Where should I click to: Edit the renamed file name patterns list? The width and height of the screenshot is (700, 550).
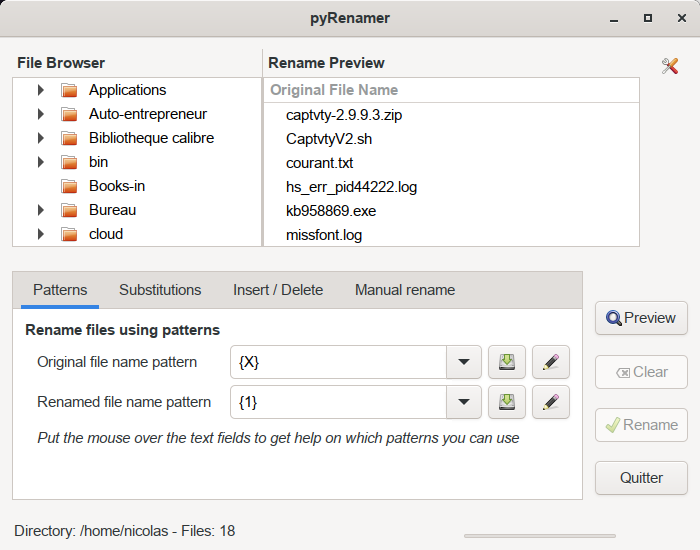click(x=551, y=402)
